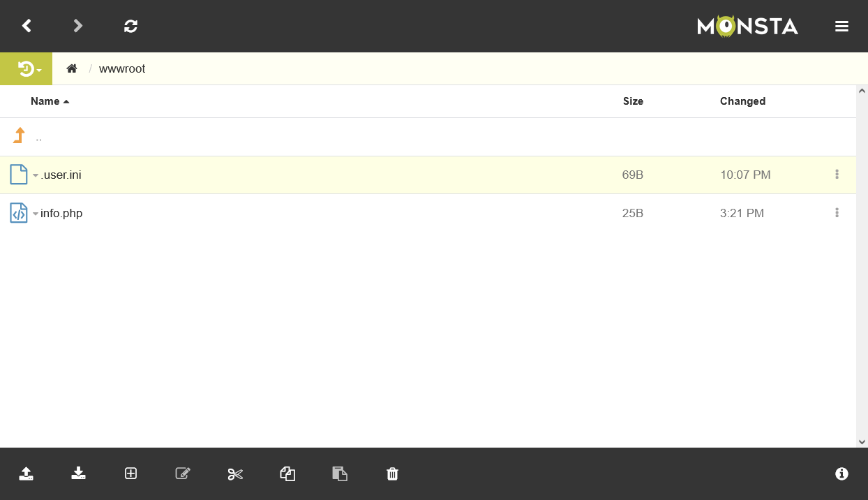
Task: Open the info icon at bottom right
Action: [x=841, y=474]
